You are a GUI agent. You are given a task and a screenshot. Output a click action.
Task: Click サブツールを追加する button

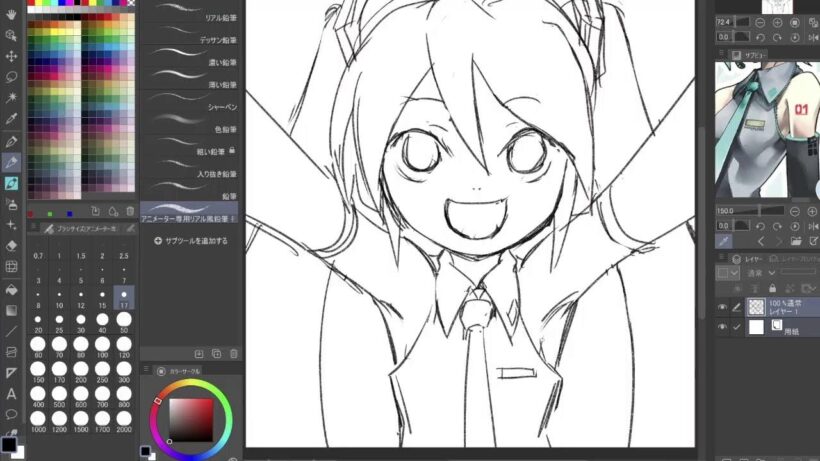(x=192, y=241)
